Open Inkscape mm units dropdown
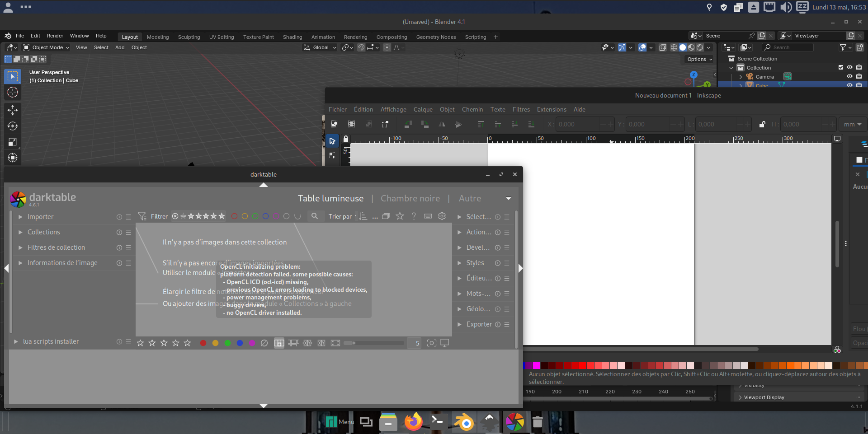The width and height of the screenshot is (868, 434). click(x=853, y=124)
